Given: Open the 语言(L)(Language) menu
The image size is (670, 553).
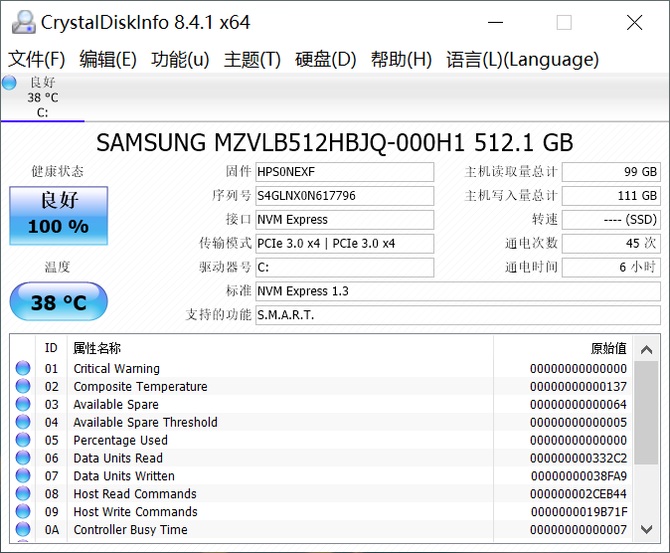Looking at the screenshot, I should (x=523, y=59).
